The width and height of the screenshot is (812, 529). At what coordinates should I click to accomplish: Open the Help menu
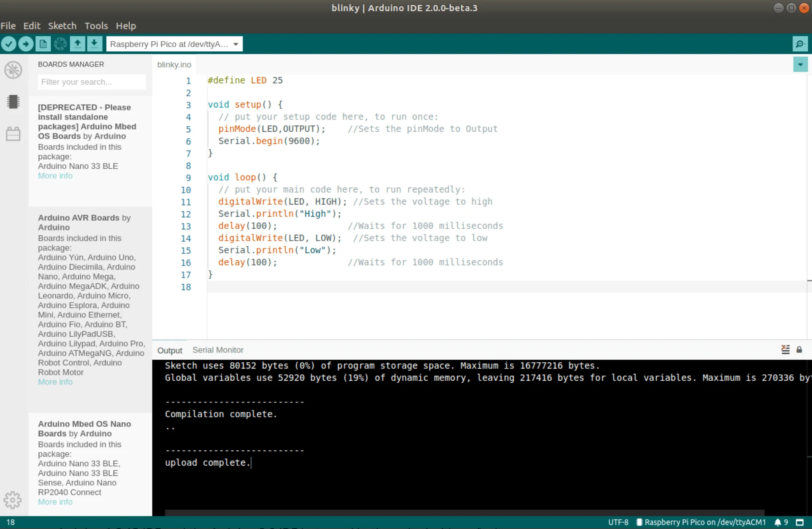[126, 26]
